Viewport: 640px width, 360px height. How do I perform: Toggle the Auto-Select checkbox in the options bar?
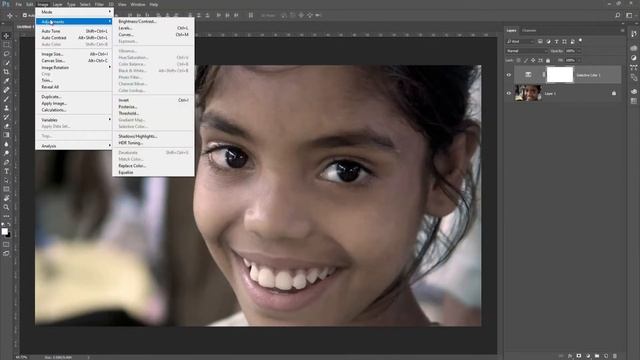pos(24,15)
